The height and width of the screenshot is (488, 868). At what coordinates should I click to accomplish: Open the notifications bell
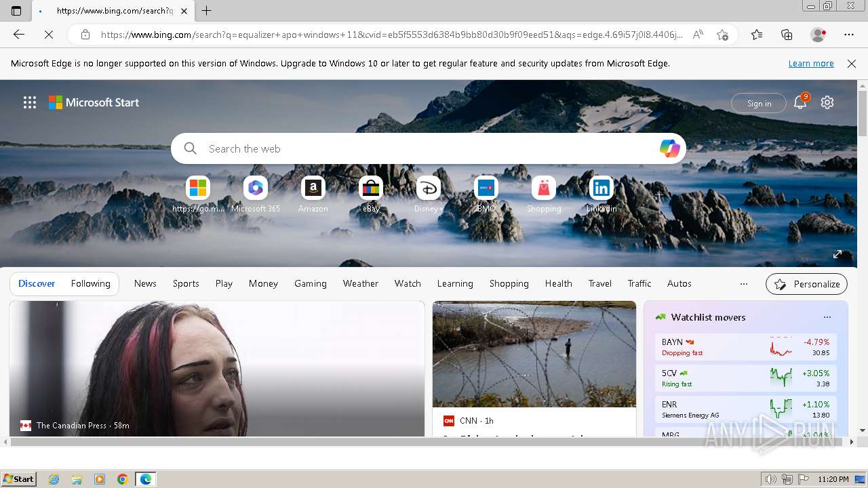800,102
